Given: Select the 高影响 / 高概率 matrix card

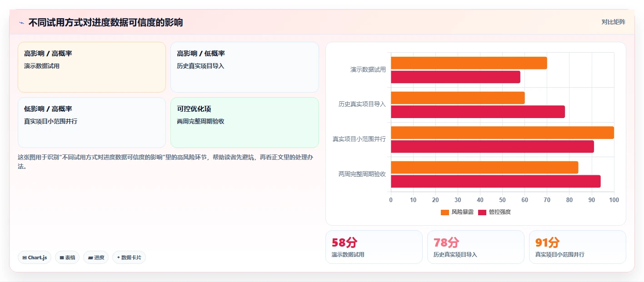Looking at the screenshot, I should (92, 67).
